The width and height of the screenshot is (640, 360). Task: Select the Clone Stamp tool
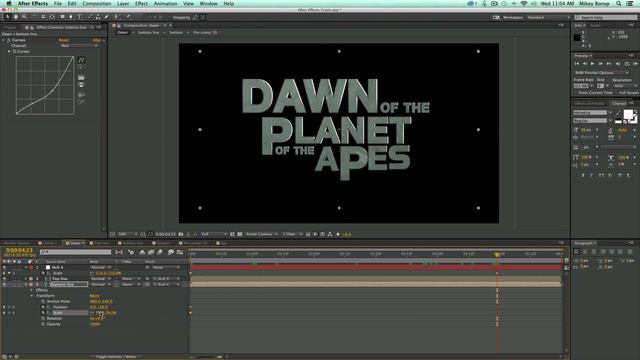tap(98, 17)
